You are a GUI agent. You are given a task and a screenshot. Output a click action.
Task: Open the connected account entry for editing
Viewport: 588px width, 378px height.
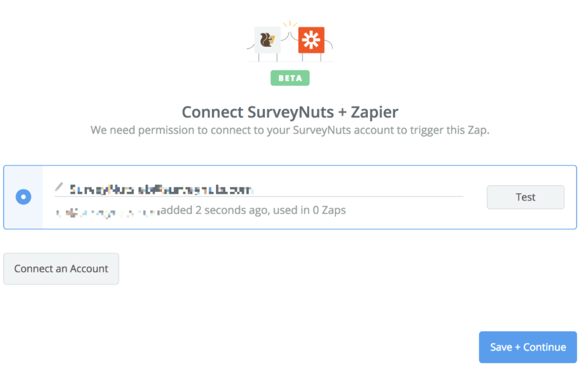(59, 187)
